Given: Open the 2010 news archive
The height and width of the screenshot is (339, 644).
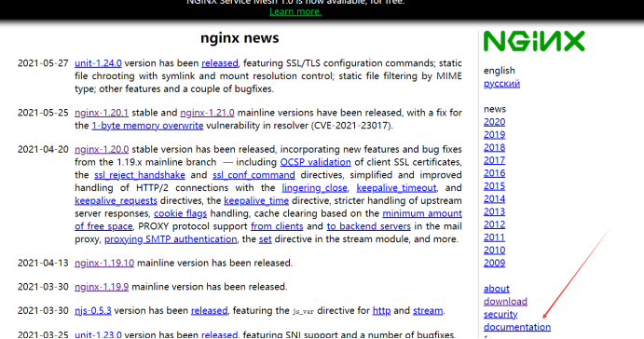Looking at the screenshot, I should coord(494,251).
